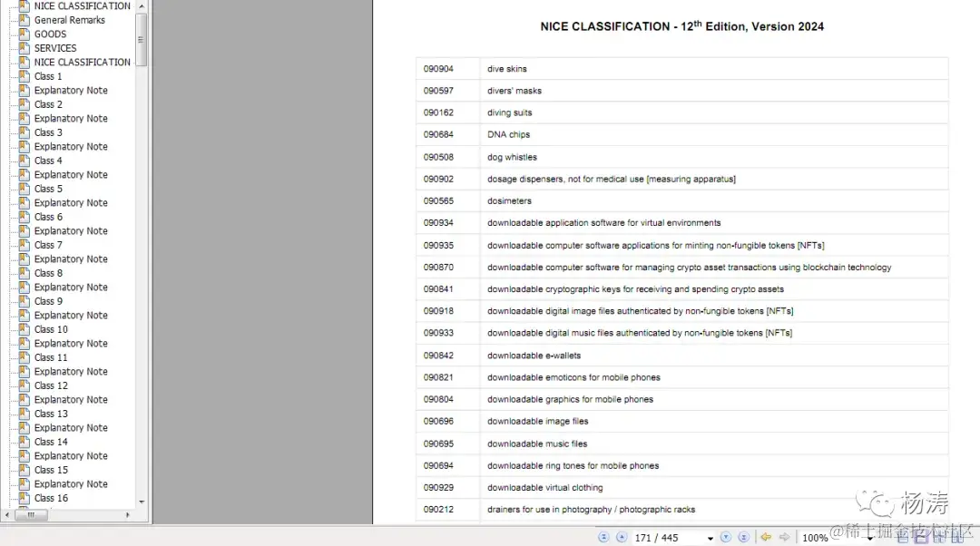Click the bookmark icon beside Class 1
The image size is (980, 546).
click(x=24, y=76)
